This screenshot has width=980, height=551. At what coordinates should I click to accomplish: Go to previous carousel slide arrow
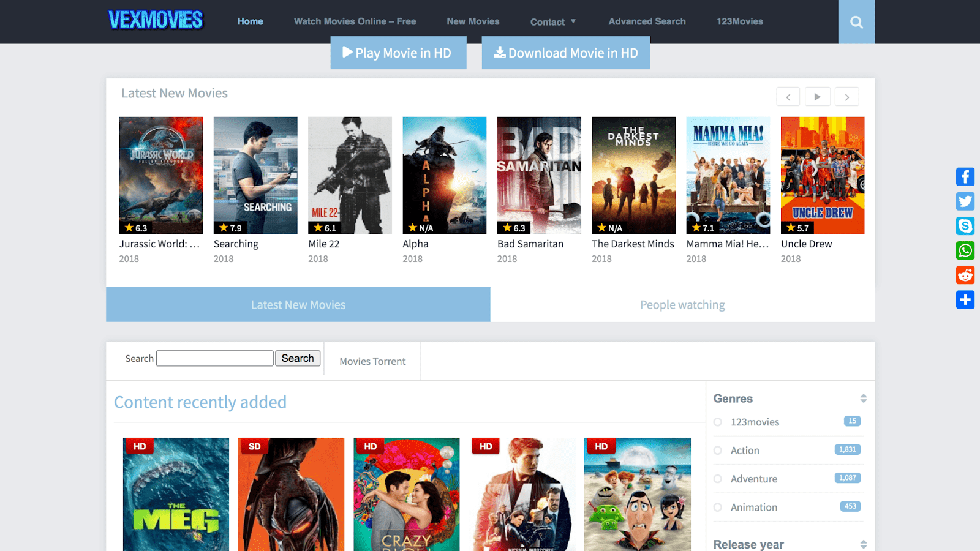788,97
